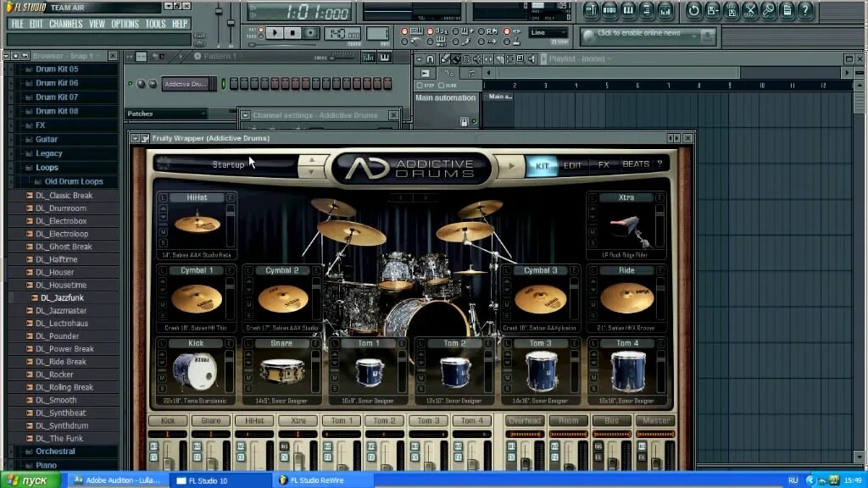Screen dimensions: 868x488
Task: Click the undo history circular arrow icon
Action: tap(693, 10)
